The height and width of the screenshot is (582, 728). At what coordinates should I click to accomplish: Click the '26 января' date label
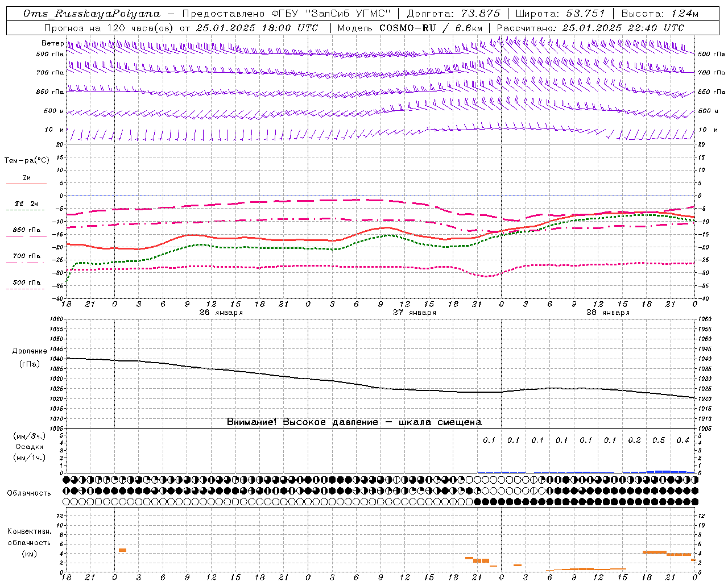[221, 313]
